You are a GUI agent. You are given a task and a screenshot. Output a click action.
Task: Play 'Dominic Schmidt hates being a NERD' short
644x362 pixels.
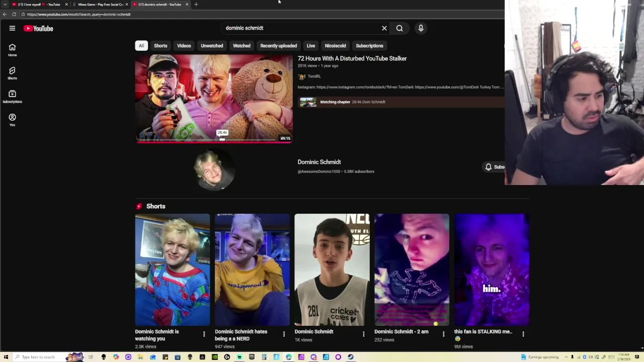point(252,270)
